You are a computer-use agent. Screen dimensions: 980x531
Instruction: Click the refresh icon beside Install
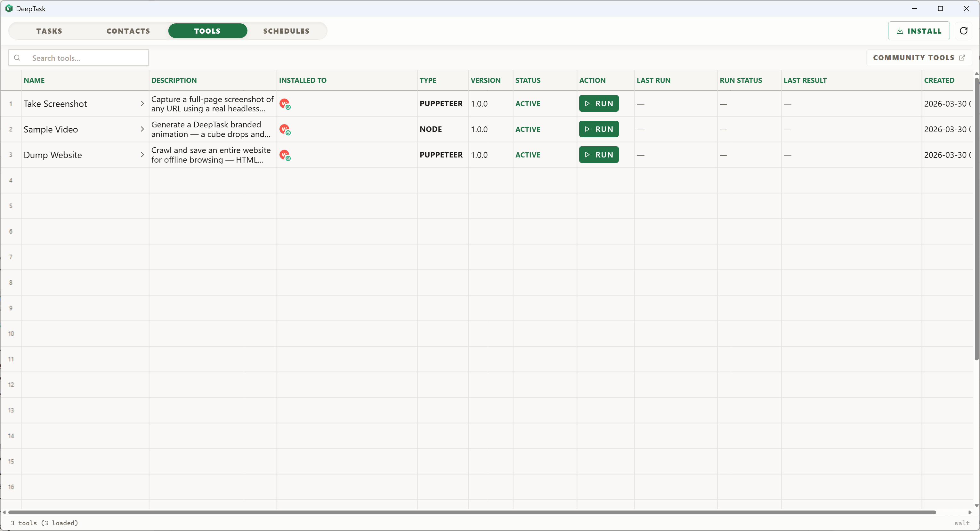coord(963,31)
